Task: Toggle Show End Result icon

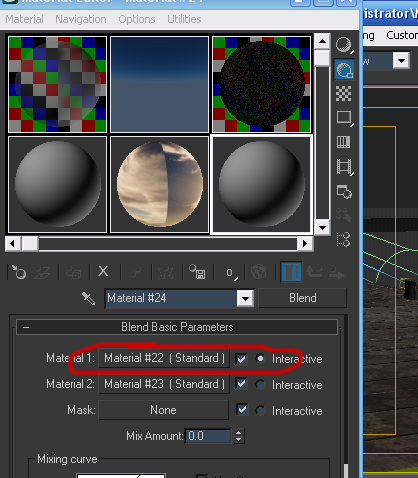Action: [x=291, y=272]
